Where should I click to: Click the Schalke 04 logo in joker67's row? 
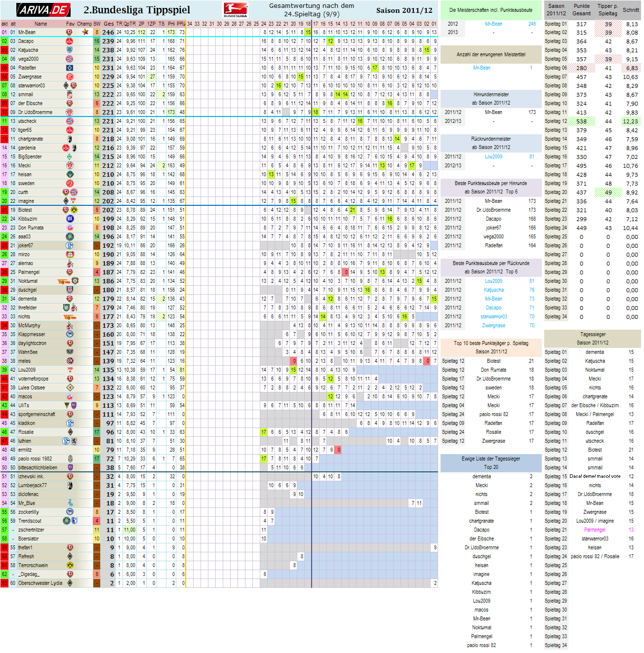(69, 245)
